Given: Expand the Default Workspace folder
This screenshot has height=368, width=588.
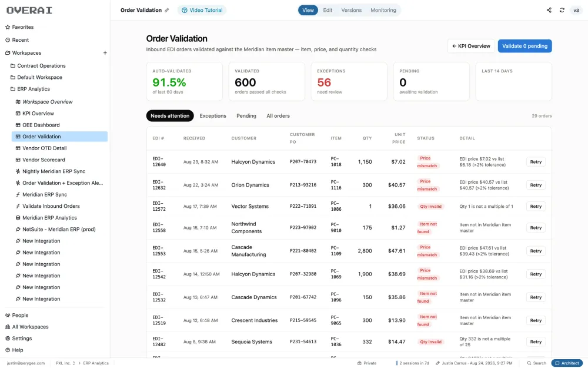Looking at the screenshot, I should pos(36,77).
